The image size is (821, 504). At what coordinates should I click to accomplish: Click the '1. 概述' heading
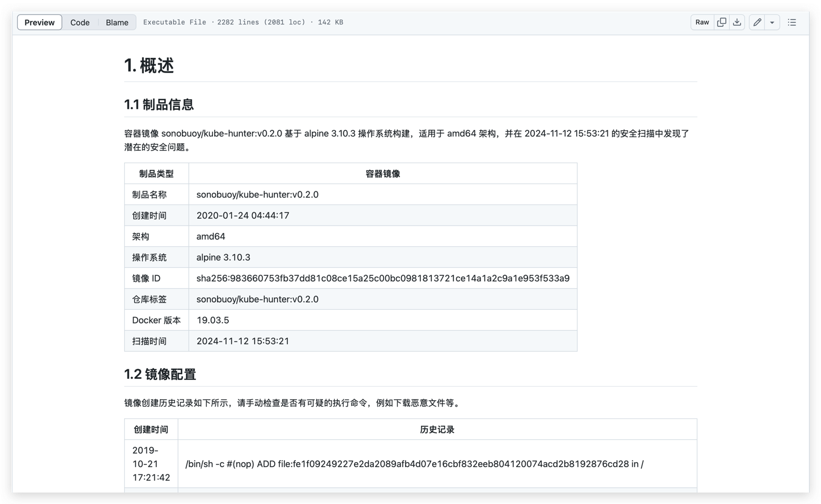[149, 66]
